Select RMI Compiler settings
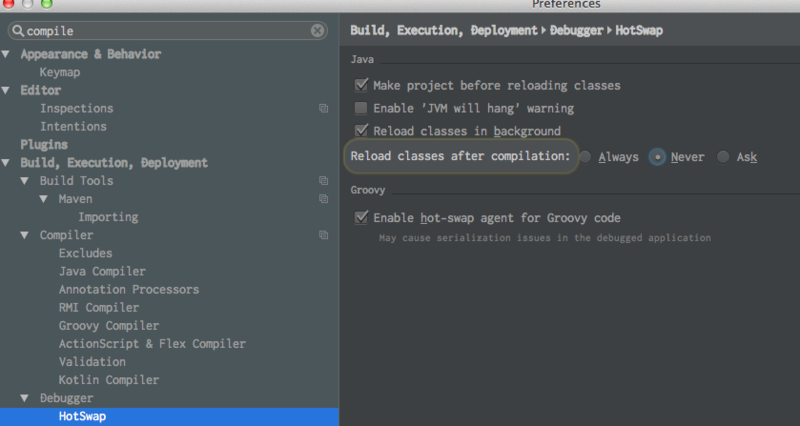The width and height of the screenshot is (800, 426). [x=98, y=308]
